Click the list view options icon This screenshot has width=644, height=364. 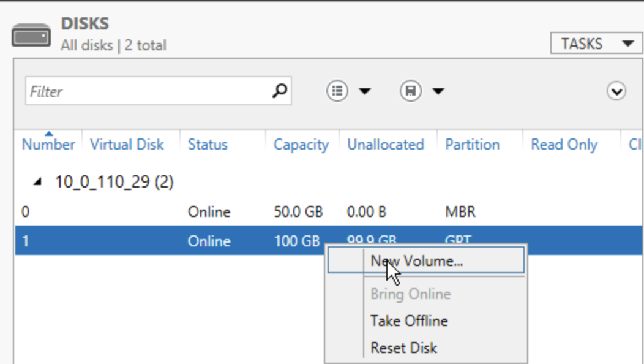[337, 91]
